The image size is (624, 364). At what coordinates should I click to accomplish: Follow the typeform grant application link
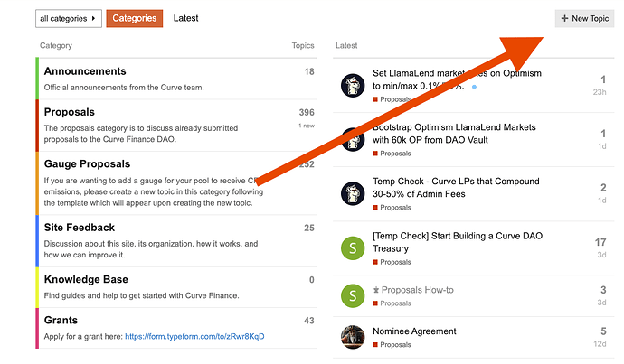click(194, 337)
